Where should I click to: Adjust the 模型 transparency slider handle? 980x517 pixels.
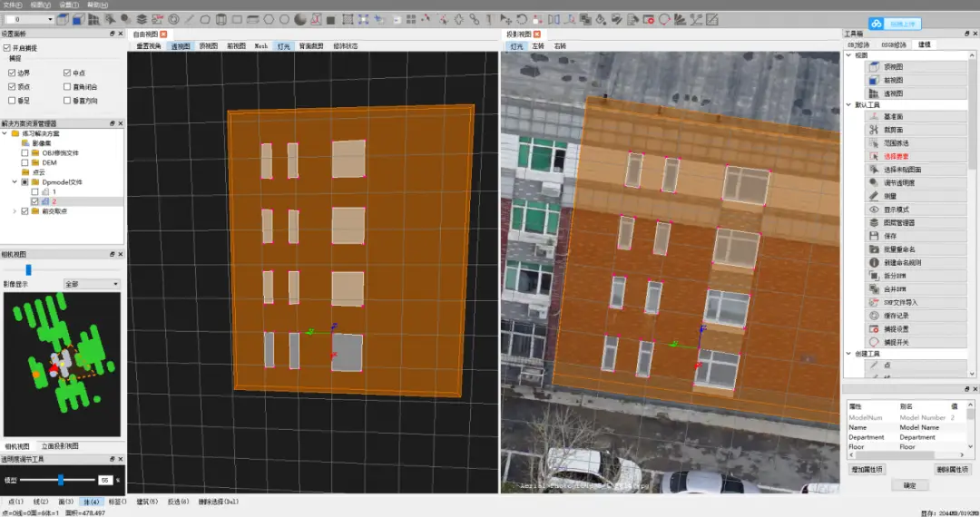61,480
